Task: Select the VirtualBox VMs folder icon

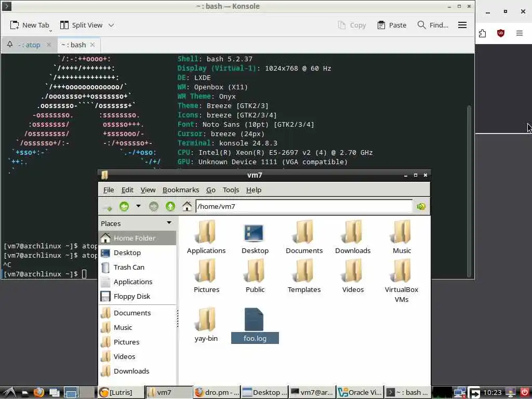Action: tap(402, 271)
